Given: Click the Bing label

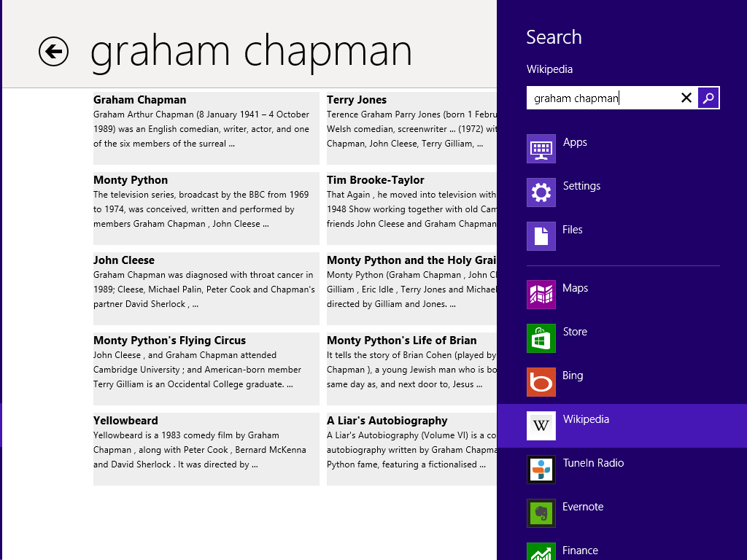Looking at the screenshot, I should pyautogui.click(x=572, y=376).
